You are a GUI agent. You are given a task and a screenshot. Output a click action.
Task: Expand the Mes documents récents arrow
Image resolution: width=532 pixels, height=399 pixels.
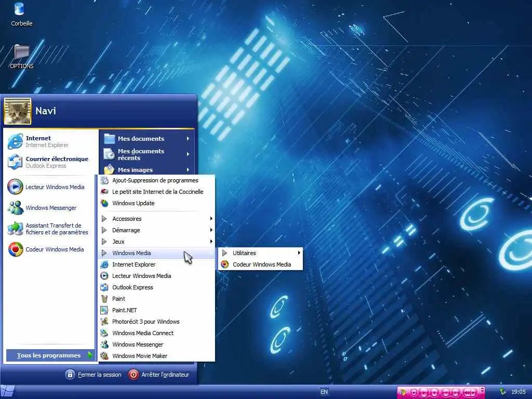(x=188, y=154)
